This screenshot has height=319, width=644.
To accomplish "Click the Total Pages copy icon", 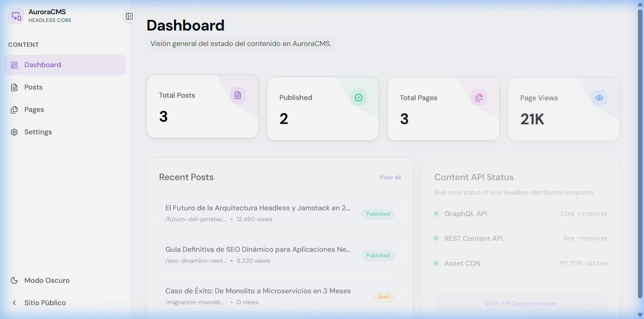I will 479,98.
